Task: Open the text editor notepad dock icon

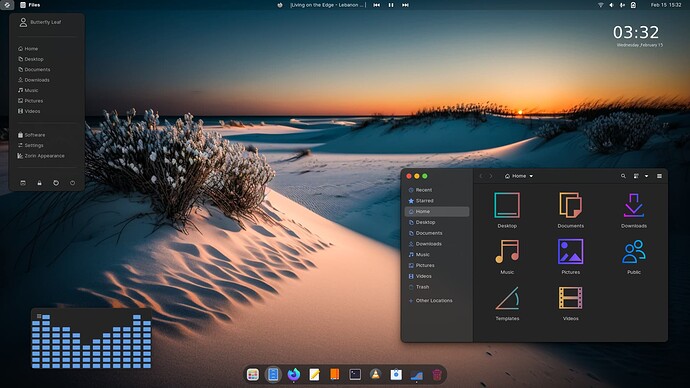Action: [314, 374]
